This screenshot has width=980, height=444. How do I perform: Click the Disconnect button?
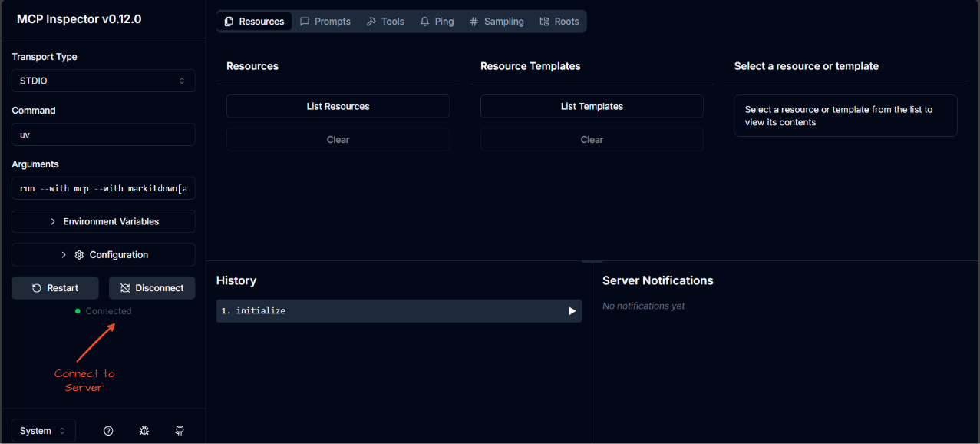click(x=152, y=287)
